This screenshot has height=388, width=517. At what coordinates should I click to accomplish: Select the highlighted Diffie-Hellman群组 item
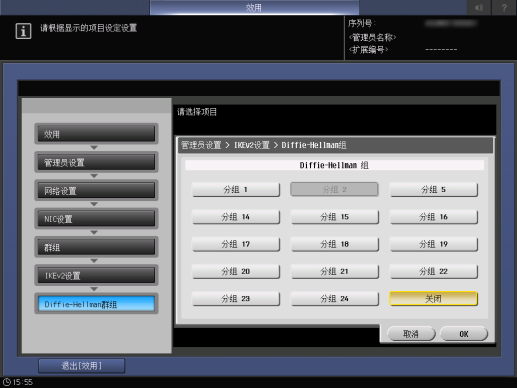[96, 304]
